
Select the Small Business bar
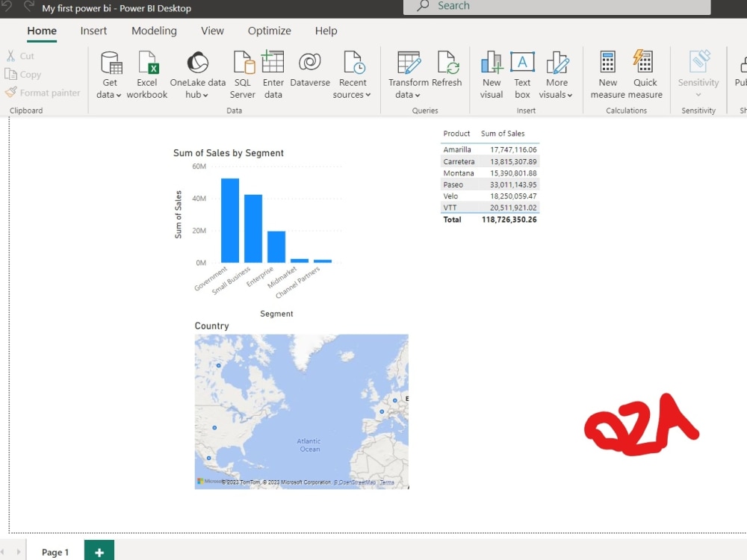(253, 228)
